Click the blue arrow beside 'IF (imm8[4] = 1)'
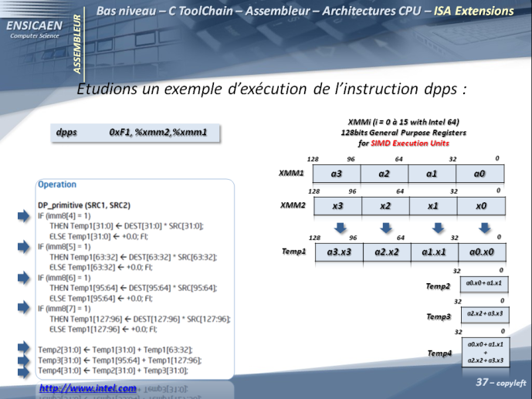The image size is (532, 399). (23, 216)
